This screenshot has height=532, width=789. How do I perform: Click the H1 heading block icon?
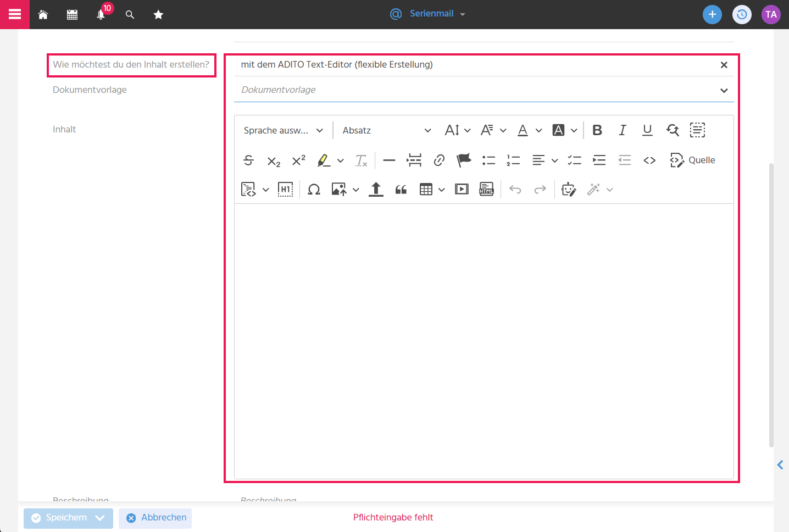tap(286, 190)
